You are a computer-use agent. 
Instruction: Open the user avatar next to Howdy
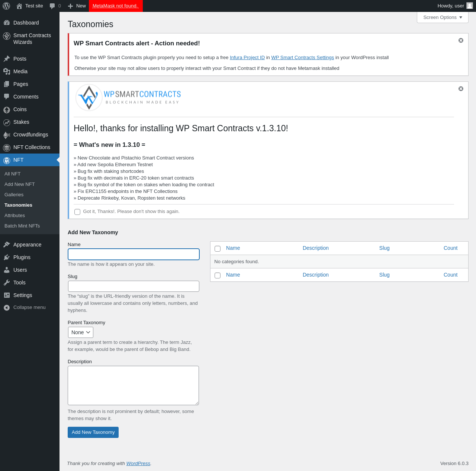(x=470, y=6)
